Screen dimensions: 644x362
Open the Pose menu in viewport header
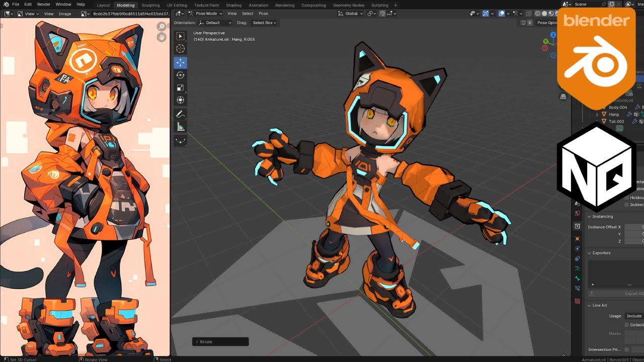coord(263,14)
